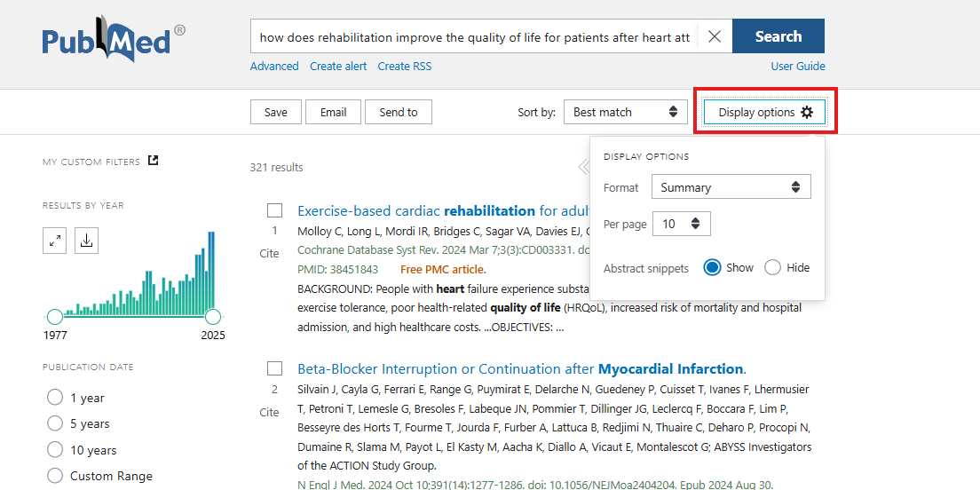The image size is (980, 490).
Task: Download the results by year data
Action: tap(86, 241)
